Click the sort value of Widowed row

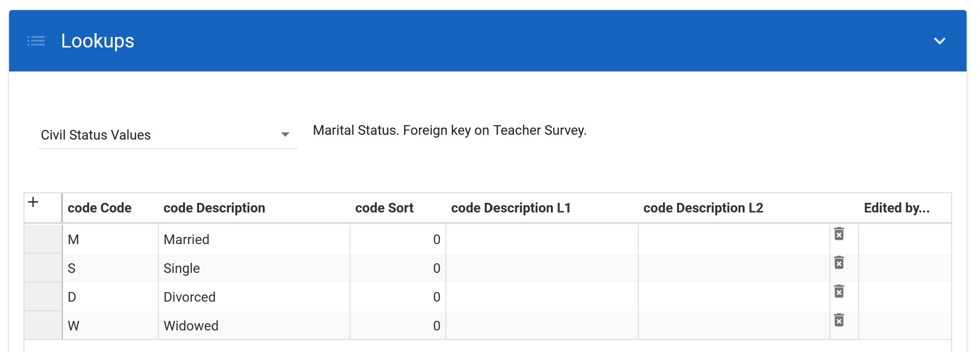click(x=397, y=326)
